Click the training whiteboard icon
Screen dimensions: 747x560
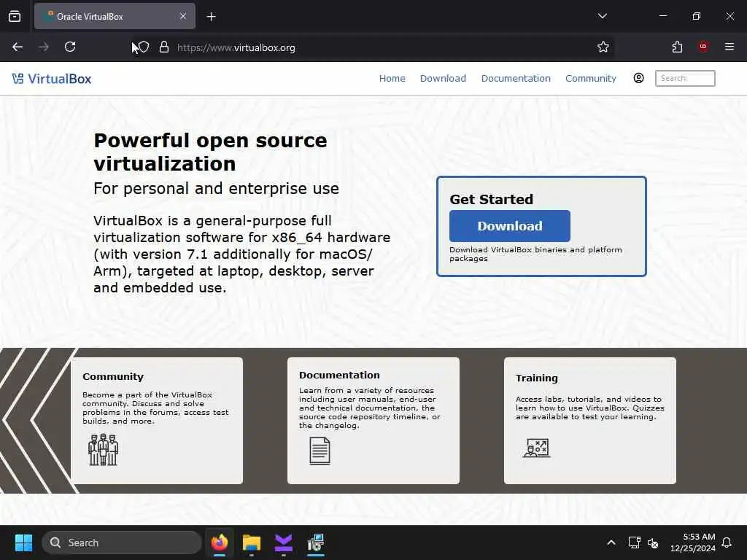pos(536,448)
